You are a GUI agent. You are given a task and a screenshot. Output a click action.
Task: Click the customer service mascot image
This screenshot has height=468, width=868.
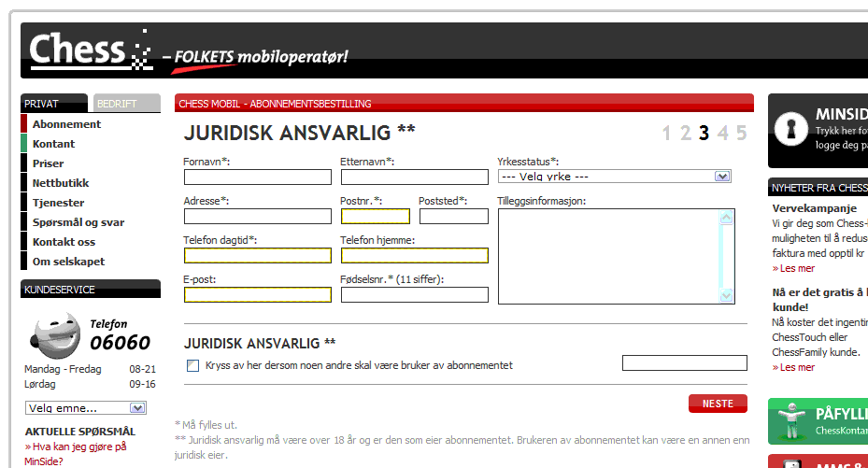pyautogui.click(x=55, y=335)
